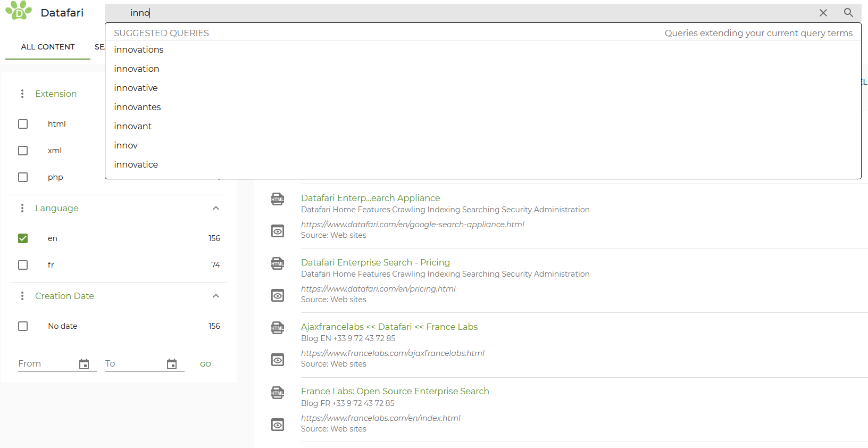The image size is (868, 448).
Task: Check the fr language checkbox
Action: click(23, 265)
